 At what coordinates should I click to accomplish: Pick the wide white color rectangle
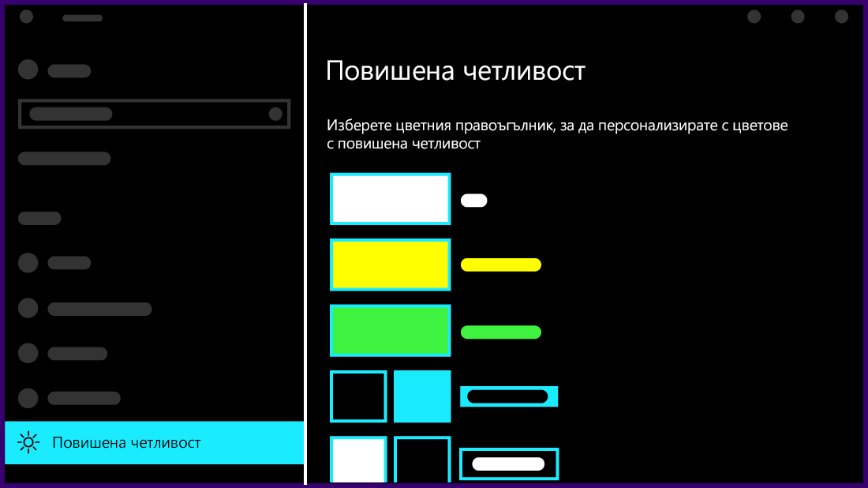coord(391,199)
